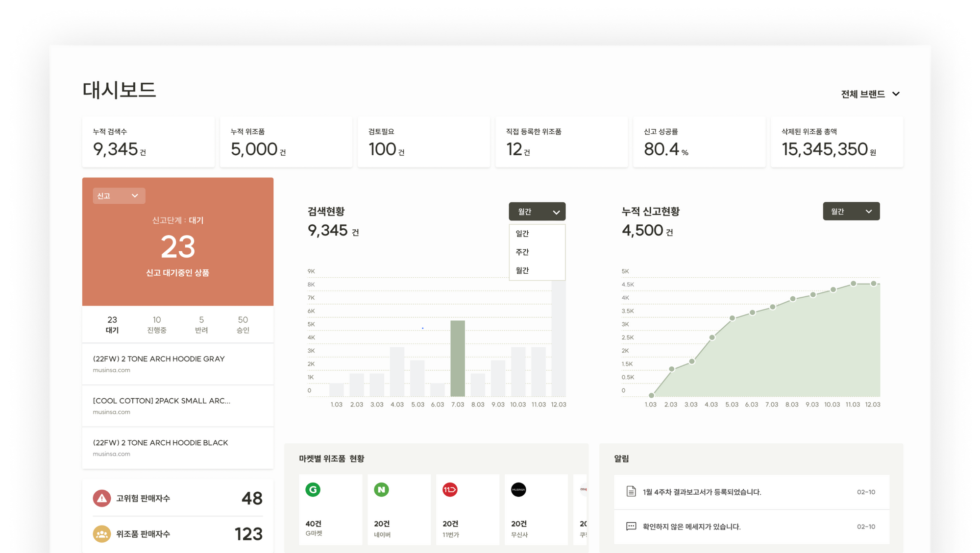The image size is (980, 553).
Task: Click the 삭제된 위조품 총액 card
Action: pyautogui.click(x=837, y=142)
